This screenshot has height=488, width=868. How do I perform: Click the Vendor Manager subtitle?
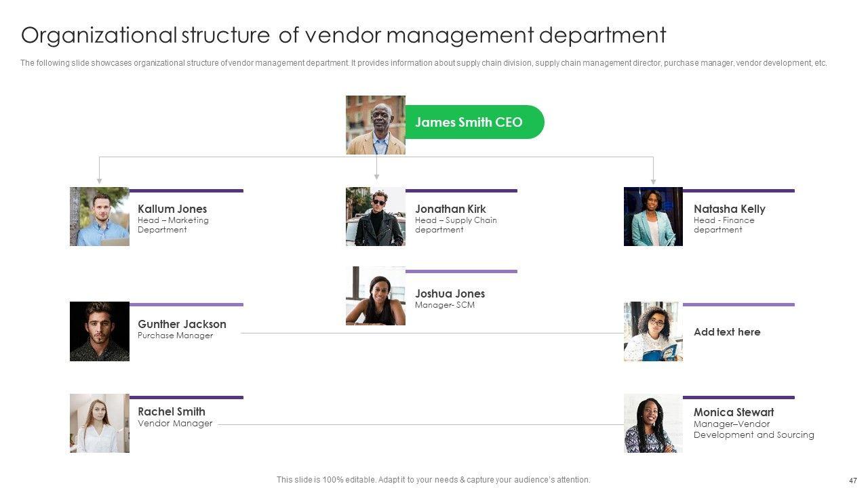[175, 424]
